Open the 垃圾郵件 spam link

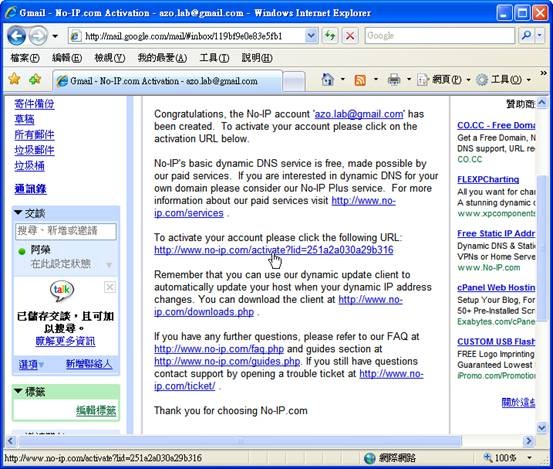pos(34,150)
